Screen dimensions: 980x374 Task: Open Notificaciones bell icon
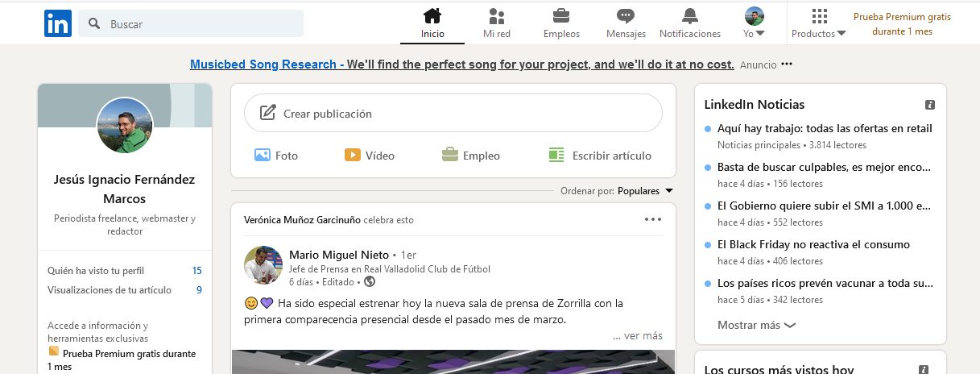click(x=689, y=15)
